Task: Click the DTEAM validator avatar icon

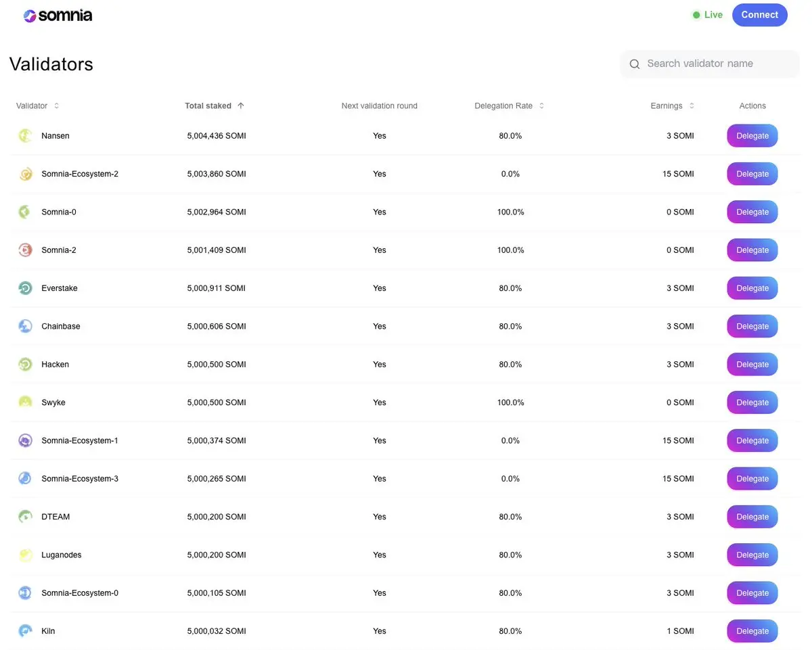Action: [x=25, y=517]
